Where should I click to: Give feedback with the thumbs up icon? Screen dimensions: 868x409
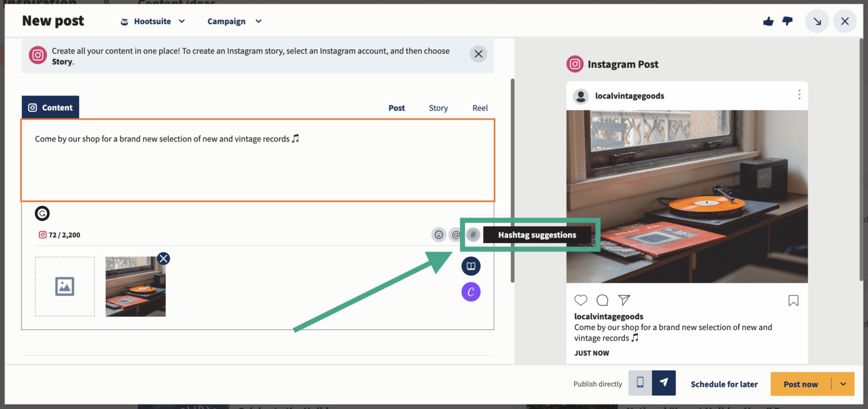[768, 21]
